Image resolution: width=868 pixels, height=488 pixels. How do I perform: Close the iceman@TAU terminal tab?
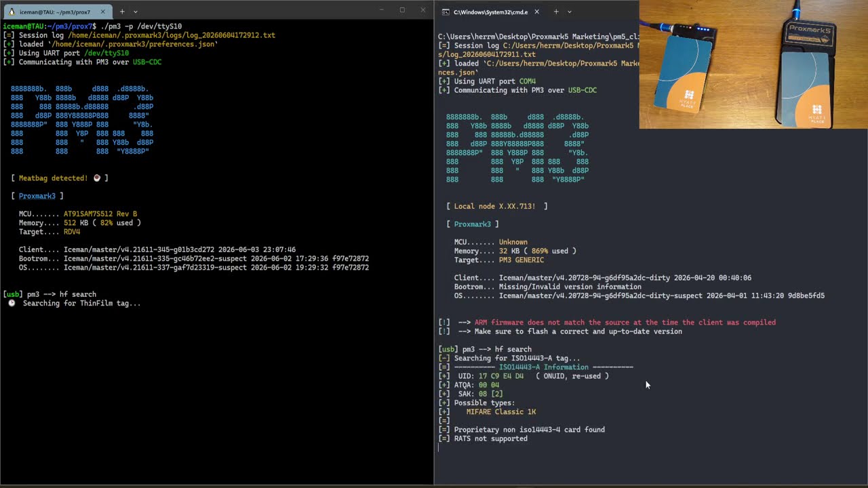(103, 12)
